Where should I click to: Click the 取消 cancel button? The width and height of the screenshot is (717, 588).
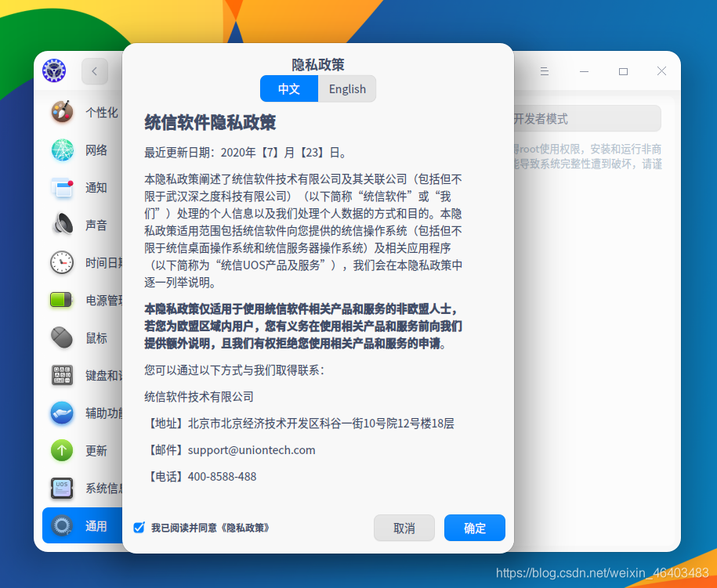[x=404, y=528]
